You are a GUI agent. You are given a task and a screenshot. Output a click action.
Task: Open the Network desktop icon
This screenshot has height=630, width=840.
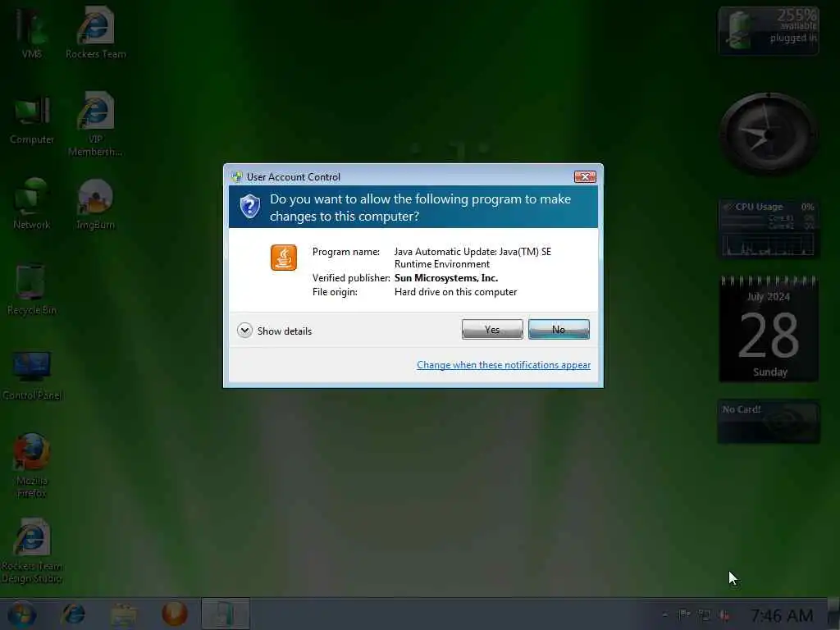coord(32,203)
